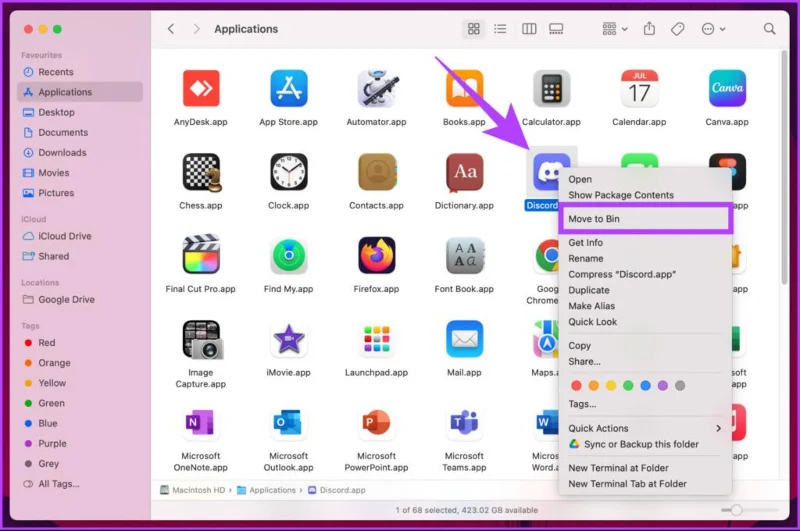
Task: Select the Canva.app icon
Action: tap(727, 88)
